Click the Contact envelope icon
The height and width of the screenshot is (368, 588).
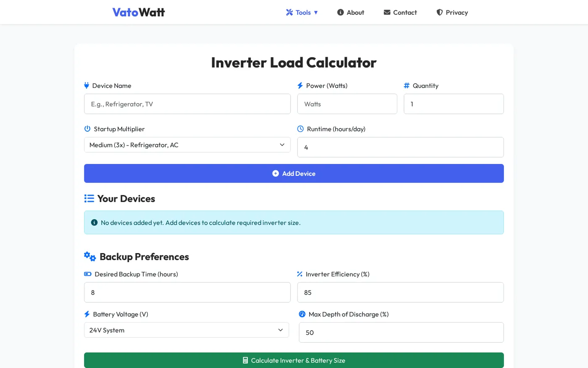pyautogui.click(x=387, y=12)
